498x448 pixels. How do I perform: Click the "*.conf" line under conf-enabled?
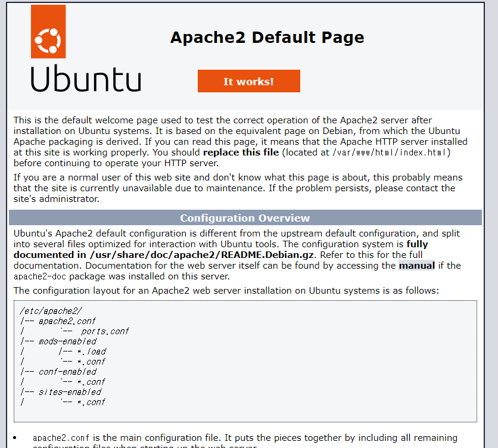pyautogui.click(x=91, y=382)
